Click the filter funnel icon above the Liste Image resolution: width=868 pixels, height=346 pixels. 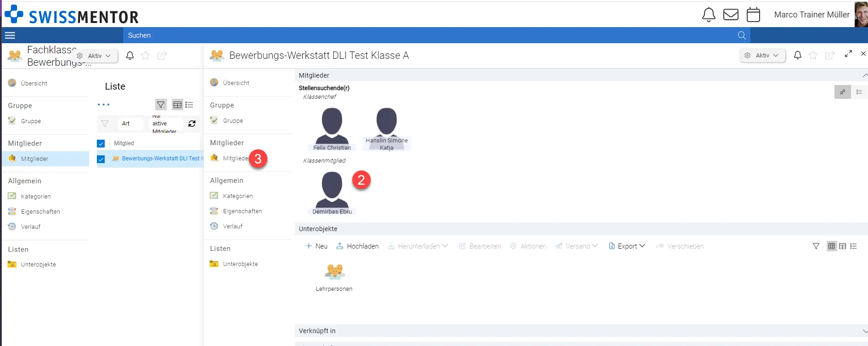(x=161, y=105)
